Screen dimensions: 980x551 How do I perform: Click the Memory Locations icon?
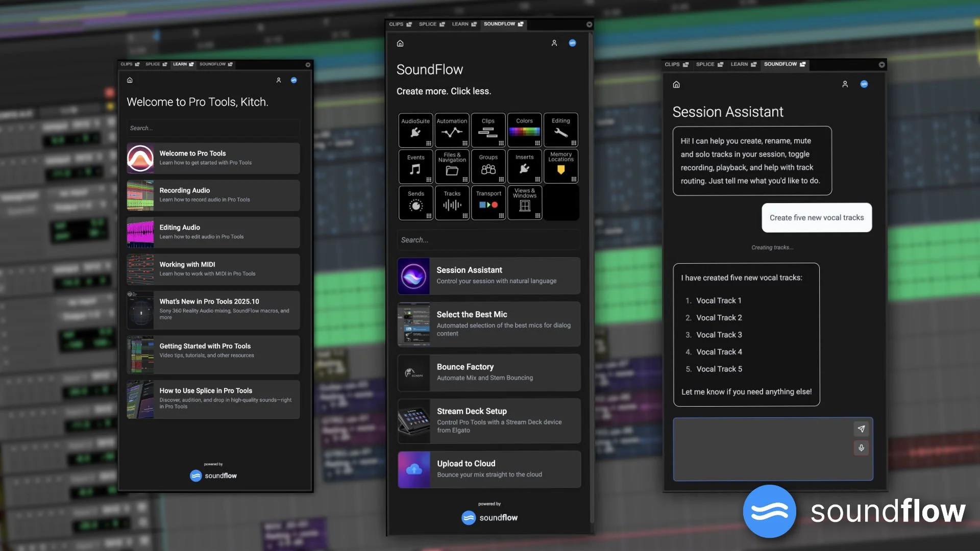[560, 167]
